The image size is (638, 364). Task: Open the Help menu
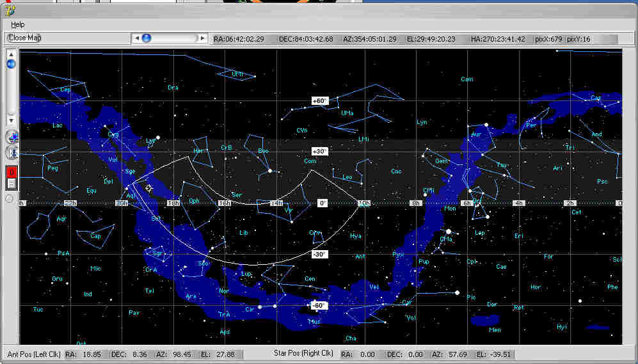[x=17, y=24]
